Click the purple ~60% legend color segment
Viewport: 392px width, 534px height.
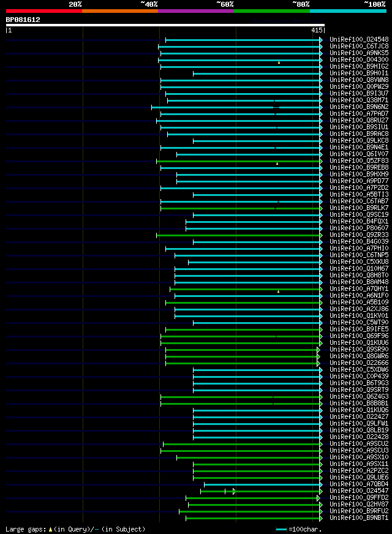tap(196, 11)
